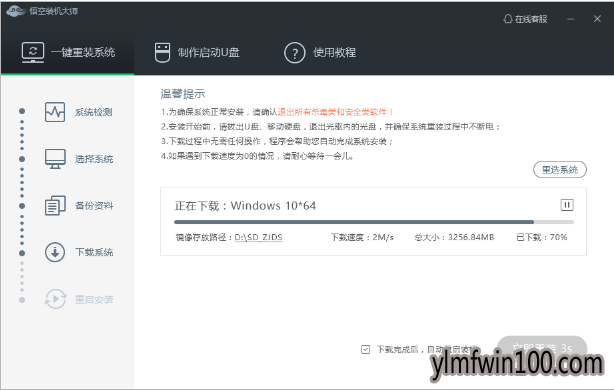The width and height of the screenshot is (614, 390).
Task: Click the reinstall monitor icon
Action: coord(33,52)
